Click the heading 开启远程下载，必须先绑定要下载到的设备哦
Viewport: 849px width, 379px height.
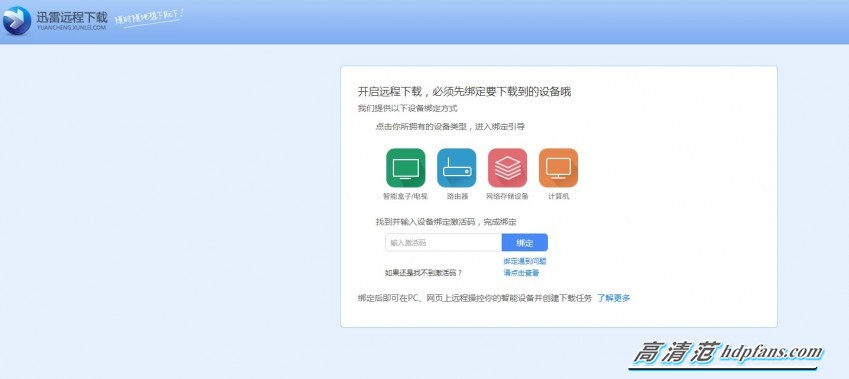[465, 92]
